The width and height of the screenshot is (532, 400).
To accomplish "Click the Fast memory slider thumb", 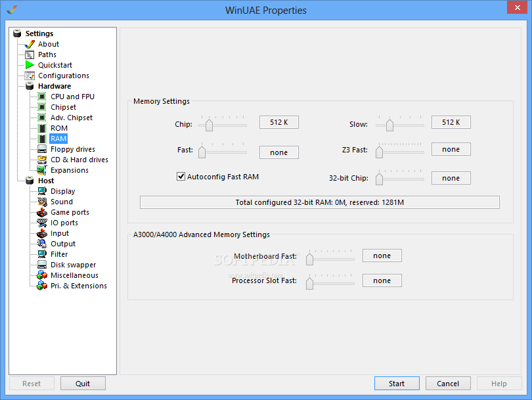I will [x=202, y=152].
